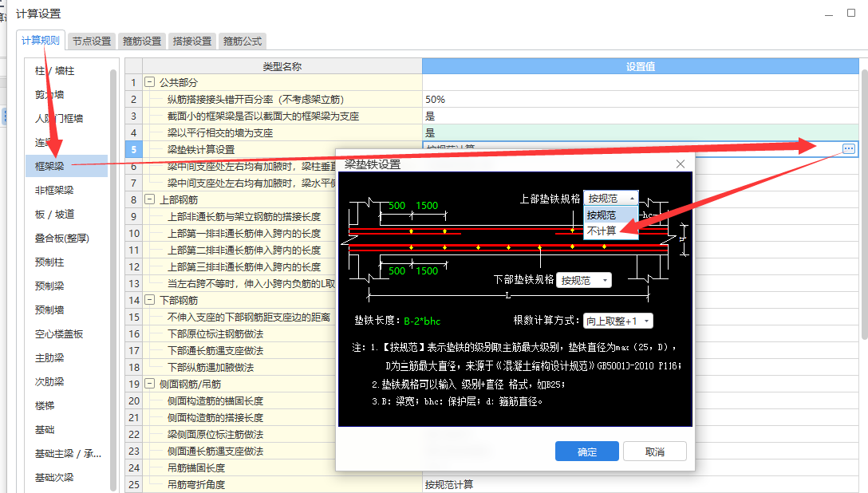Click the 垫铁长度 value B-2*bhc
This screenshot has width=868, height=493.
click(422, 321)
